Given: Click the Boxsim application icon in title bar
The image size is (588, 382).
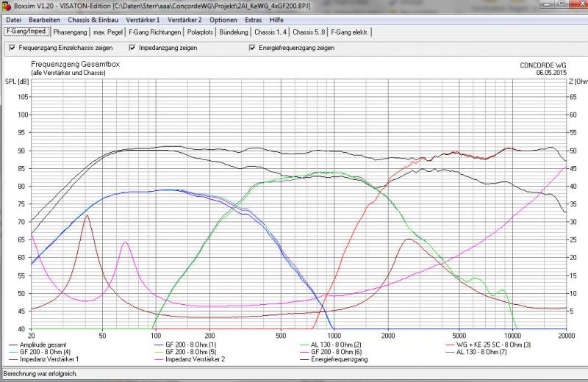Looking at the screenshot, I should click(7, 6).
